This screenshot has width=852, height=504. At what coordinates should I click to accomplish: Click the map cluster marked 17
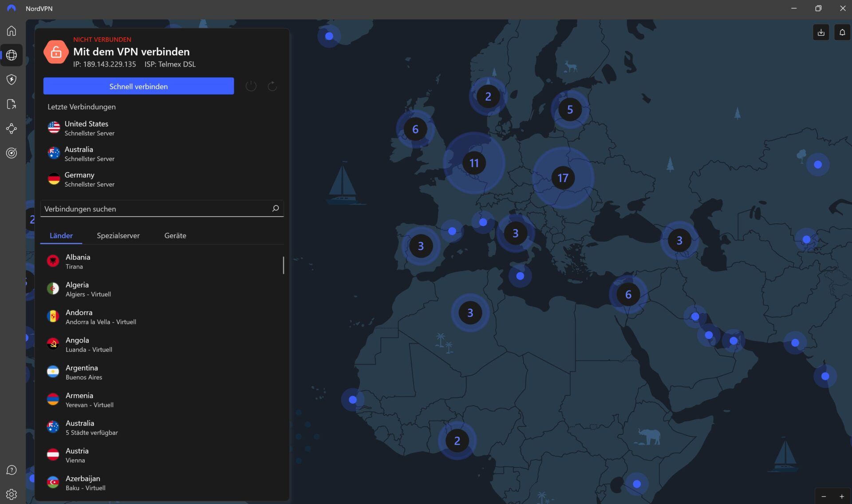coord(563,178)
